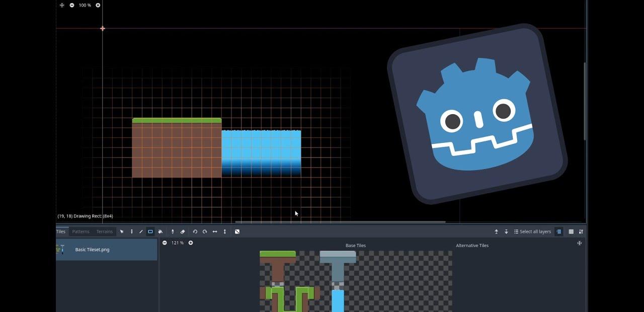The image size is (644, 312).
Task: Click the Alternative Tiles label
Action: [x=472, y=246]
